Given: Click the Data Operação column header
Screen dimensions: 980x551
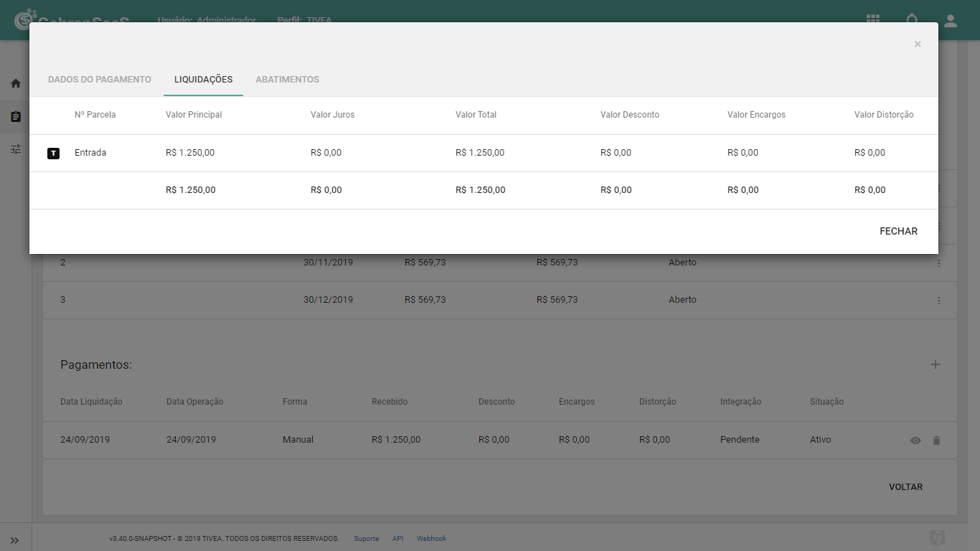Looking at the screenshot, I should (194, 402).
